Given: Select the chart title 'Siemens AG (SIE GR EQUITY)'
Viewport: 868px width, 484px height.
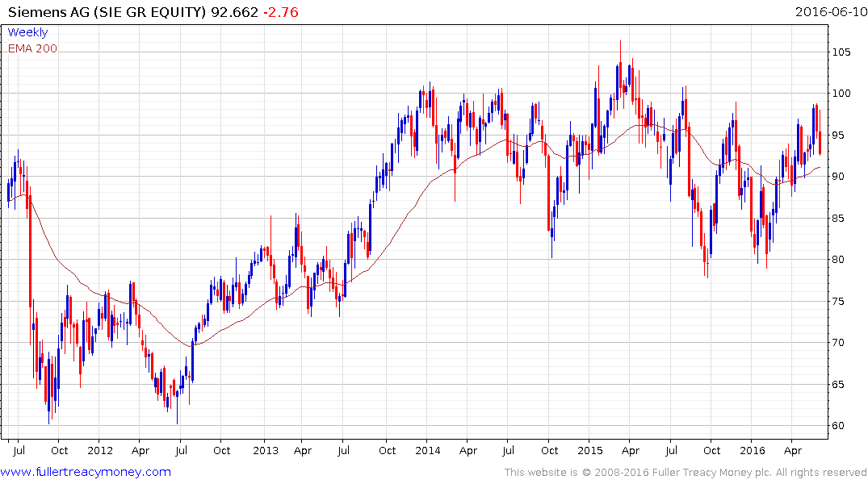Looking at the screenshot, I should (107, 11).
